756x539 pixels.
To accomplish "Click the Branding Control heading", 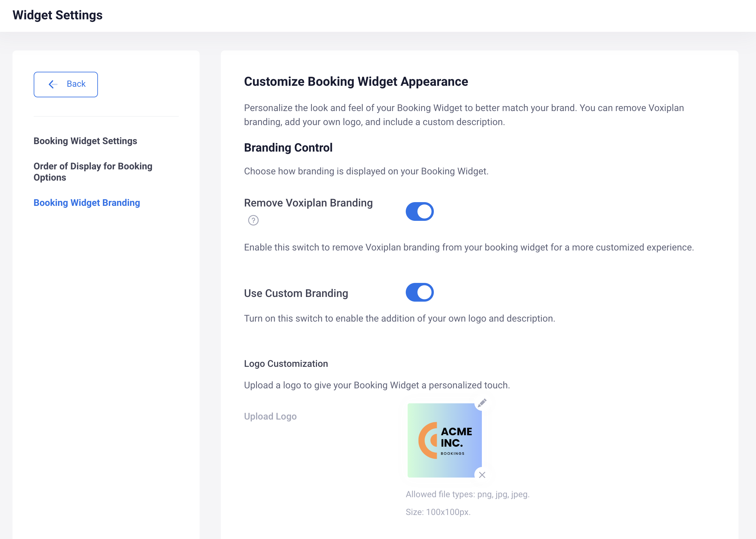I will click(x=288, y=148).
